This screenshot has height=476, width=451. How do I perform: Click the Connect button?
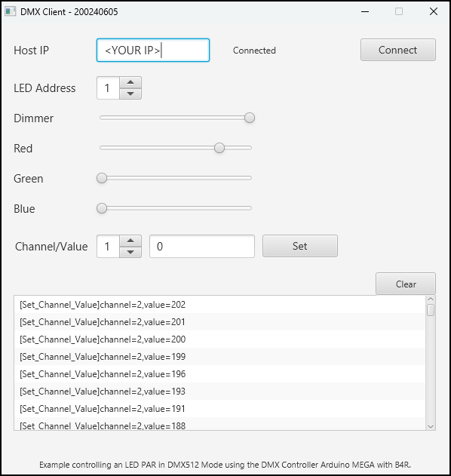pyautogui.click(x=398, y=50)
